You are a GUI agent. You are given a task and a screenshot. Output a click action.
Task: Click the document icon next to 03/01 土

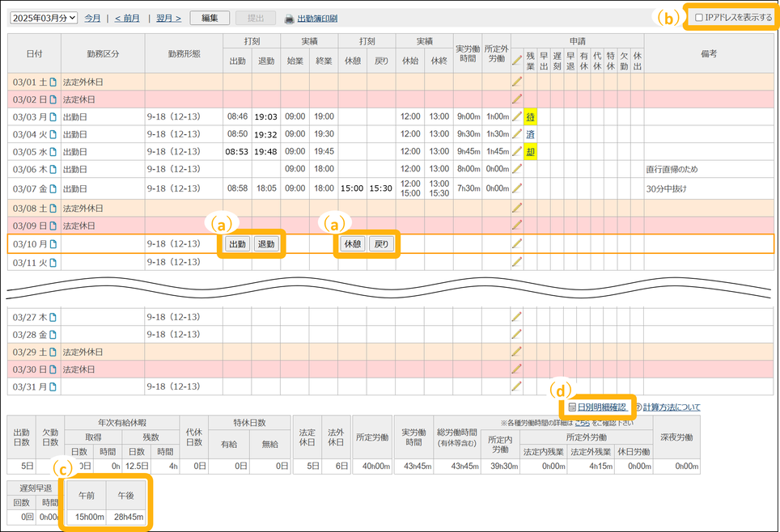coord(53,82)
